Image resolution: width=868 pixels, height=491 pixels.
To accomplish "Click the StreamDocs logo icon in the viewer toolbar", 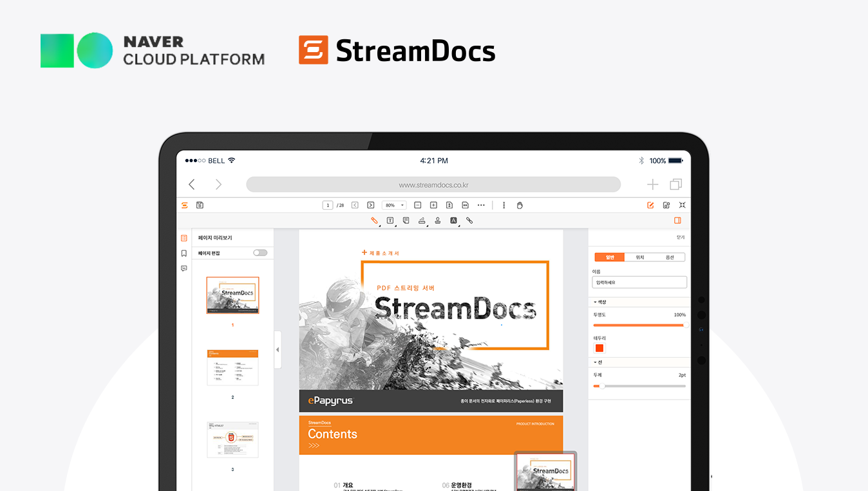I will click(x=184, y=205).
